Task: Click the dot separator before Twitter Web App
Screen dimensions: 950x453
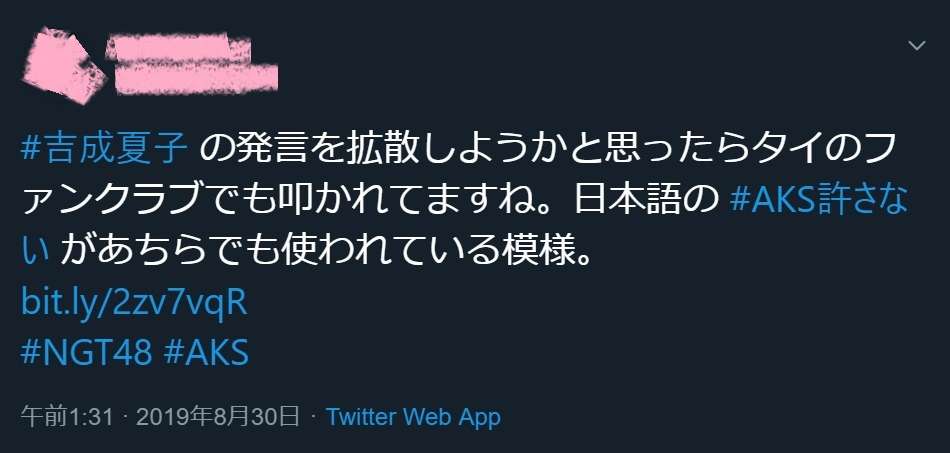Action: (x=313, y=417)
